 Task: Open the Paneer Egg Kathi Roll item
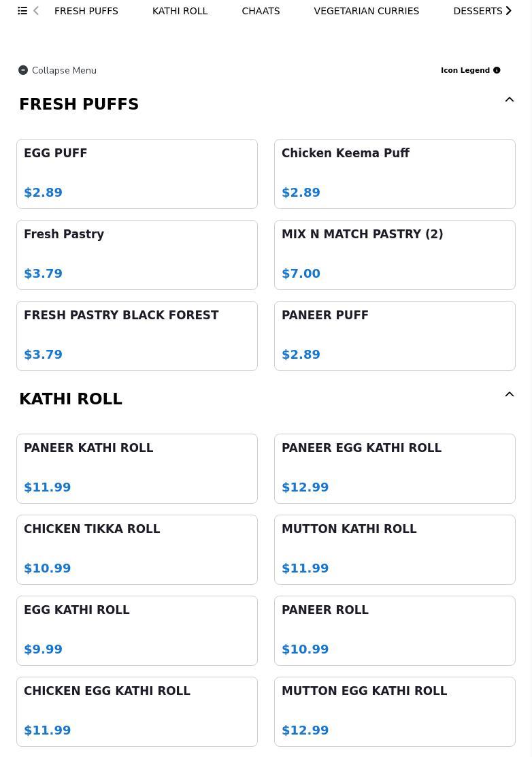point(395,468)
